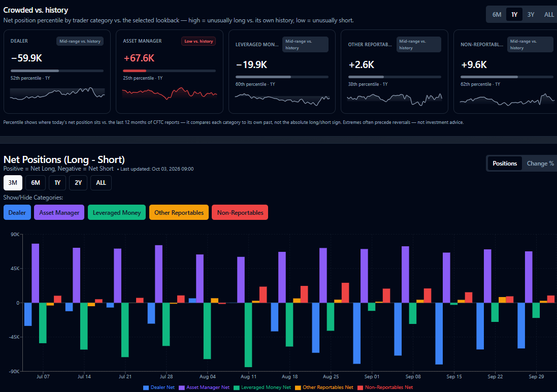The width and height of the screenshot is (557, 392).
Task: Click '25th percentile · 1Y' text
Action: [143, 78]
